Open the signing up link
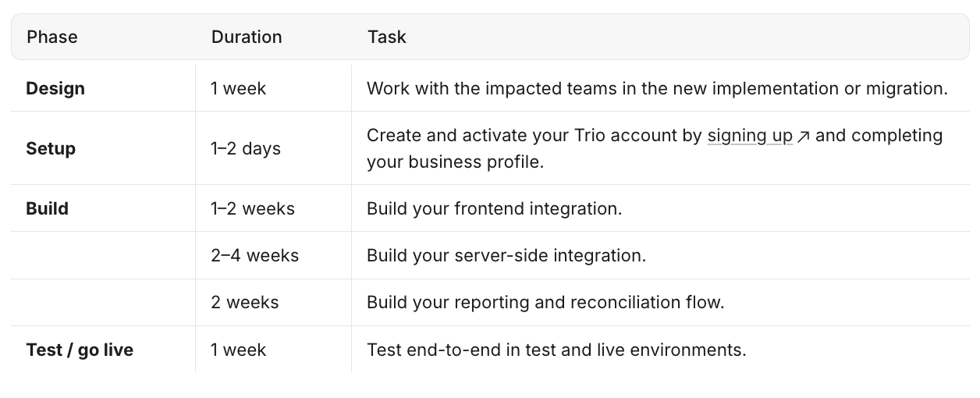The width and height of the screenshot is (980, 398). coord(750,136)
